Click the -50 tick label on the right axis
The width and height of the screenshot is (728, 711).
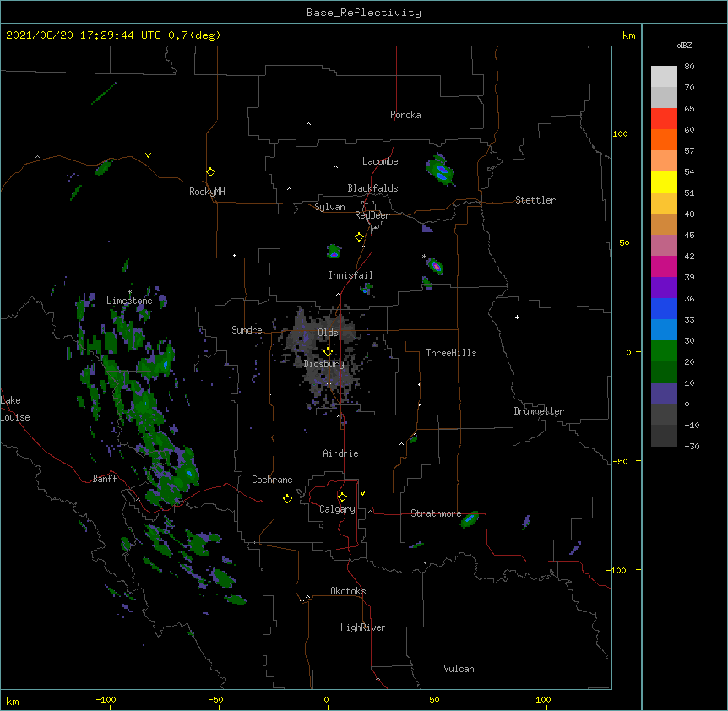pyautogui.click(x=620, y=461)
